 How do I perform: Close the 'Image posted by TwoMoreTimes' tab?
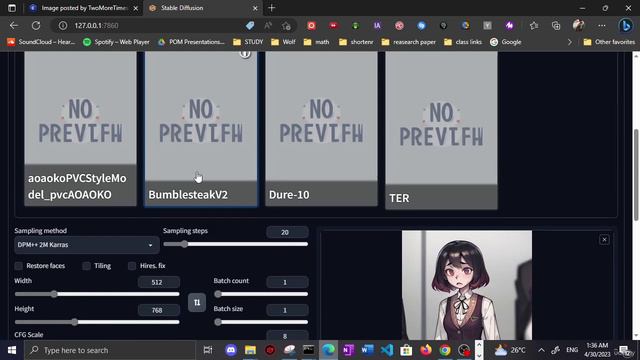point(136,8)
